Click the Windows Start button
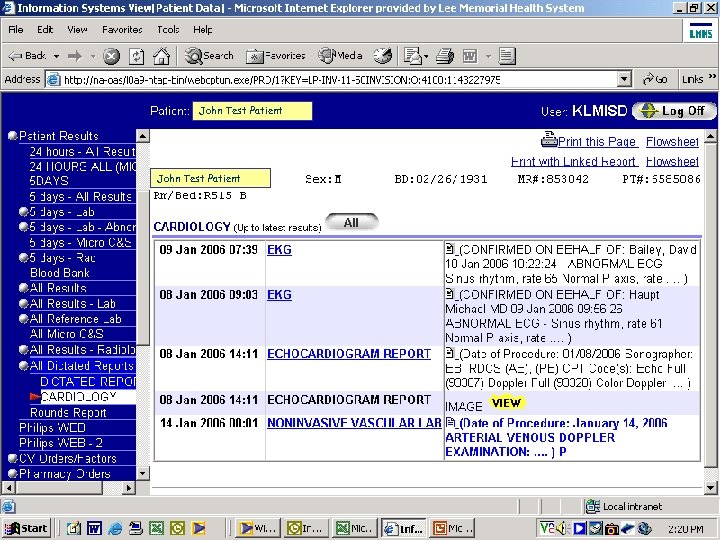 tap(26, 528)
